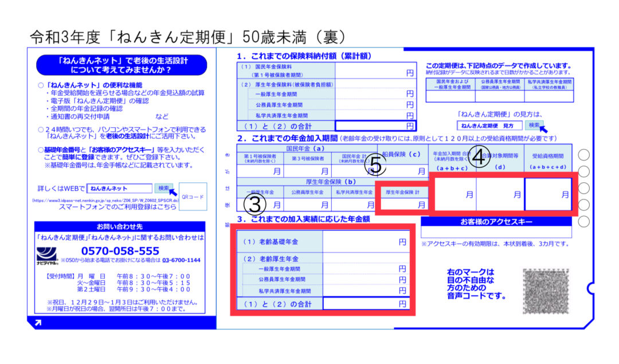The height and width of the screenshot is (364, 619).
Task: Click the blank box under お客様のアクセスキー
Action: [496, 233]
